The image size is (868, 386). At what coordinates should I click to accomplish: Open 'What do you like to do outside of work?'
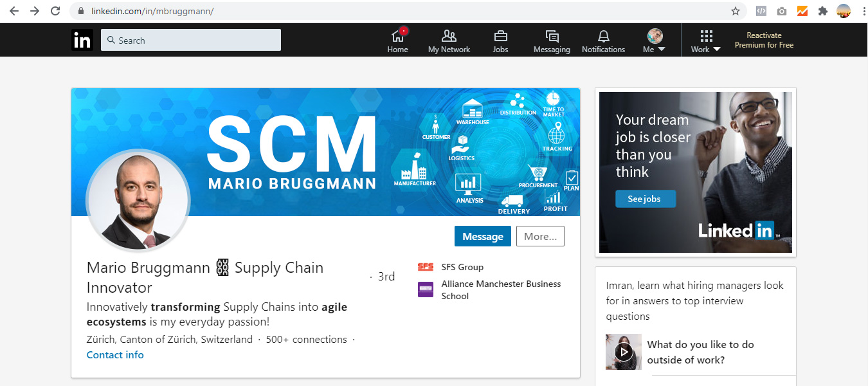(x=701, y=352)
